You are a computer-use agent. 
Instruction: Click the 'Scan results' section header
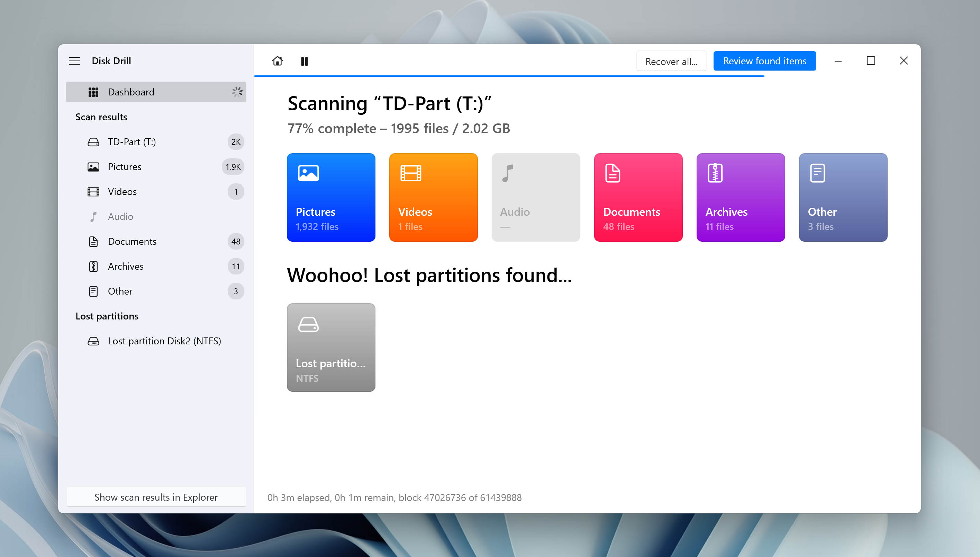[101, 117]
